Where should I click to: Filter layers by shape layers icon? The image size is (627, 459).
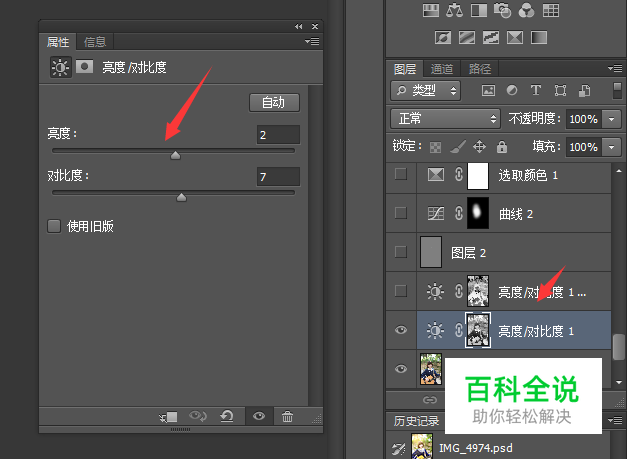pyautogui.click(x=560, y=90)
